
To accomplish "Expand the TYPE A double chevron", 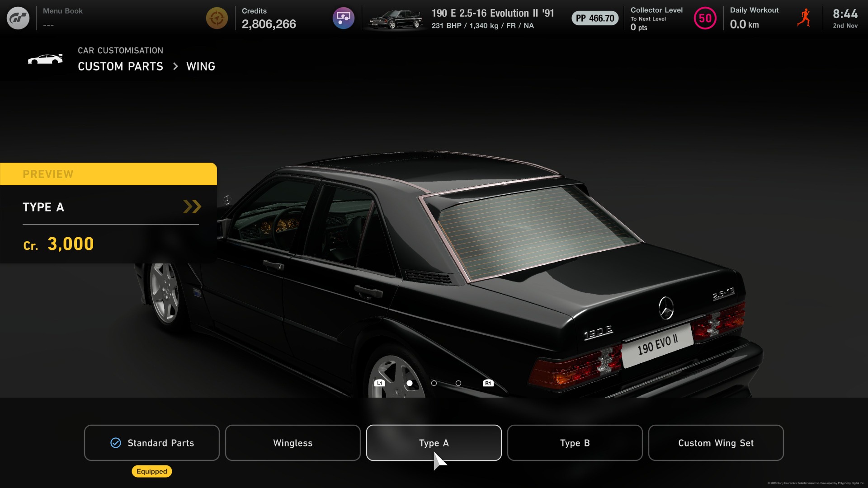I will click(x=192, y=206).
